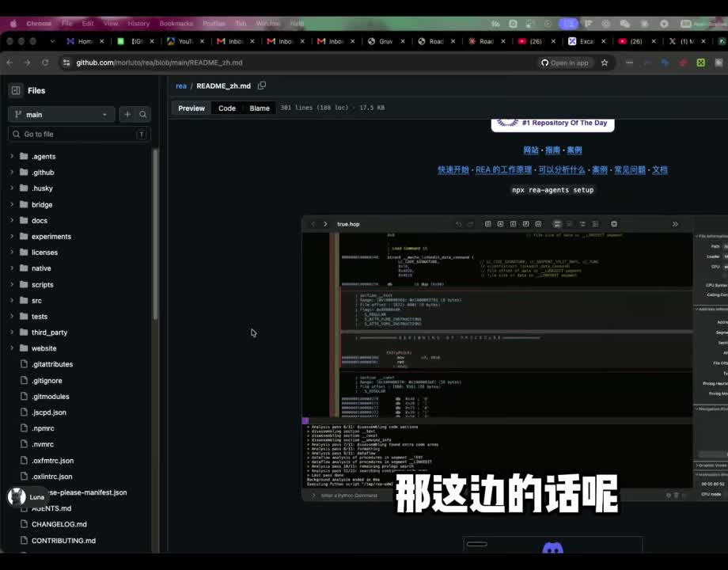Go to rea repository breadcrumb
The height and width of the screenshot is (570, 728).
(x=181, y=86)
